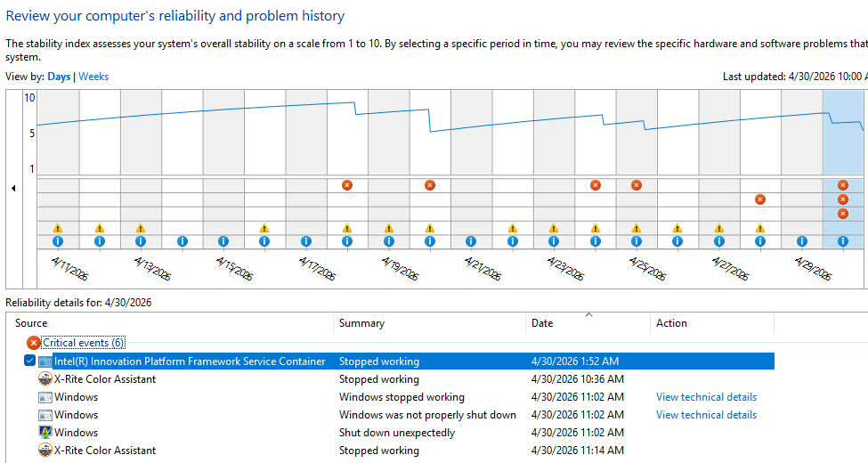The image size is (868, 463).
Task: Open technical details for Windows stopped working
Action: (706, 397)
